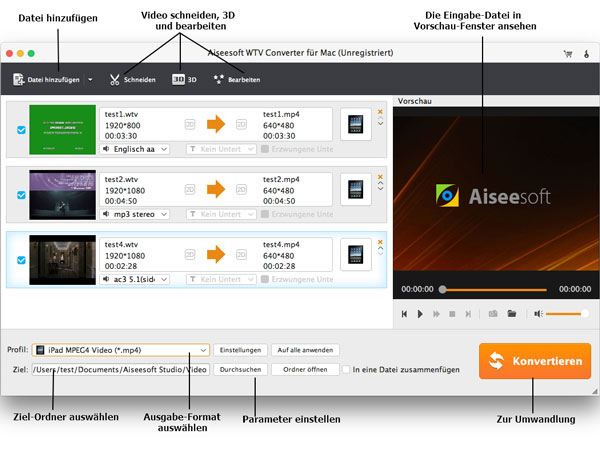
Task: Uncheck the test2.wtv file checkbox
Action: pos(21,195)
